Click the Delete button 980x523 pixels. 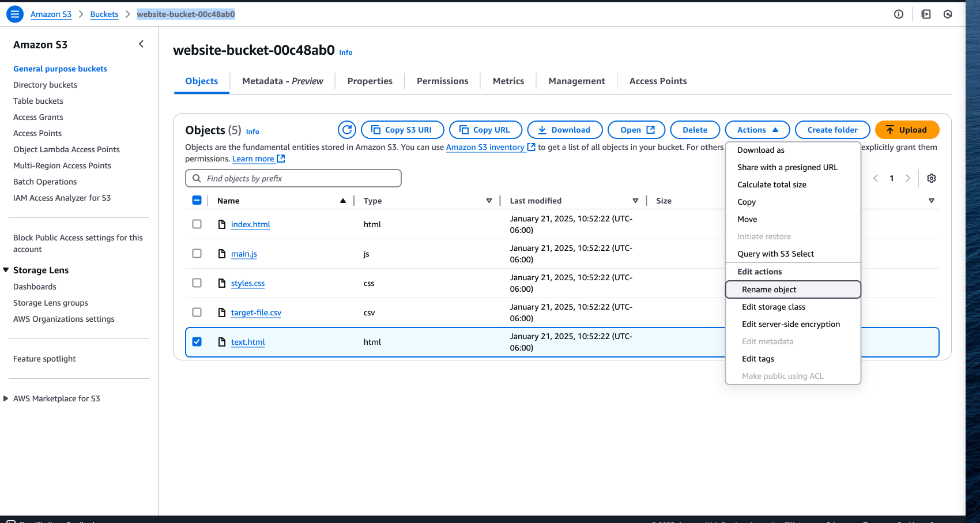695,130
